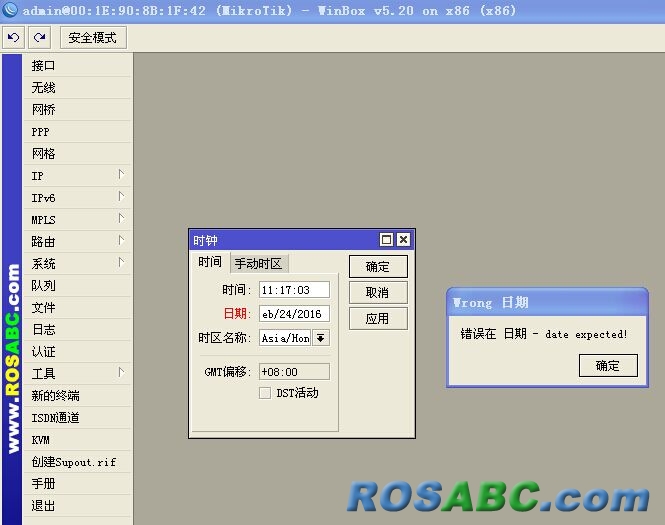Open the PPP menu item
The height and width of the screenshot is (525, 665).
click(x=78, y=132)
